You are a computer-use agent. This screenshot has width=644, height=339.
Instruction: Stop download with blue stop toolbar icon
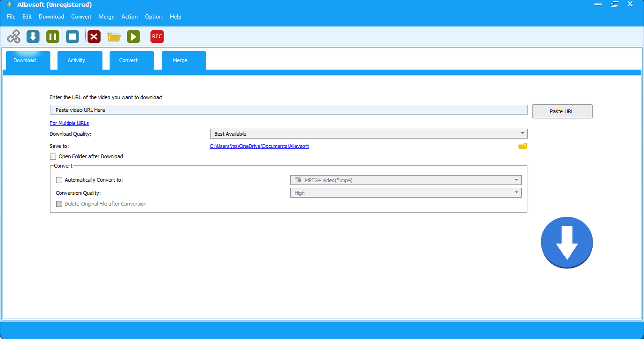73,36
